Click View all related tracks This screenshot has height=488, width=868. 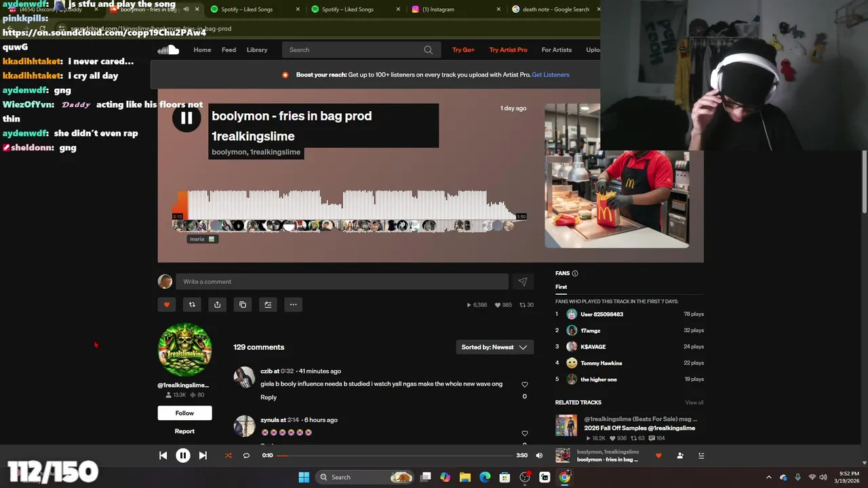694,403
